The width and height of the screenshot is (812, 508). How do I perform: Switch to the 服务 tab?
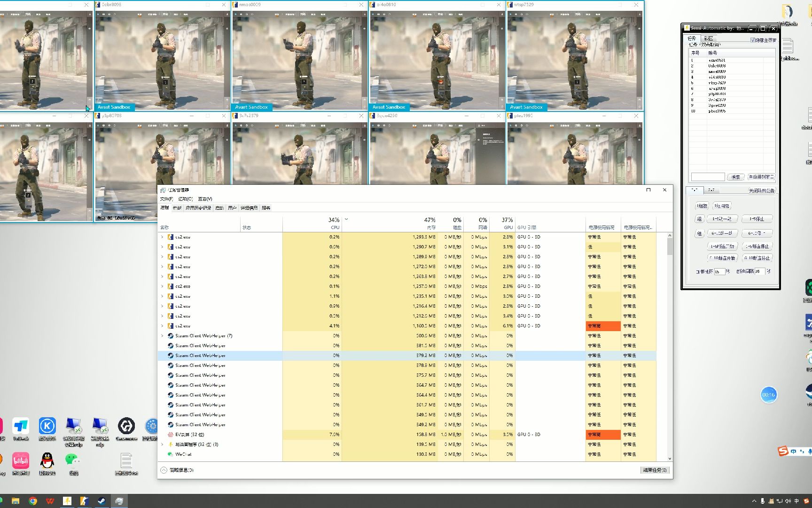click(266, 208)
